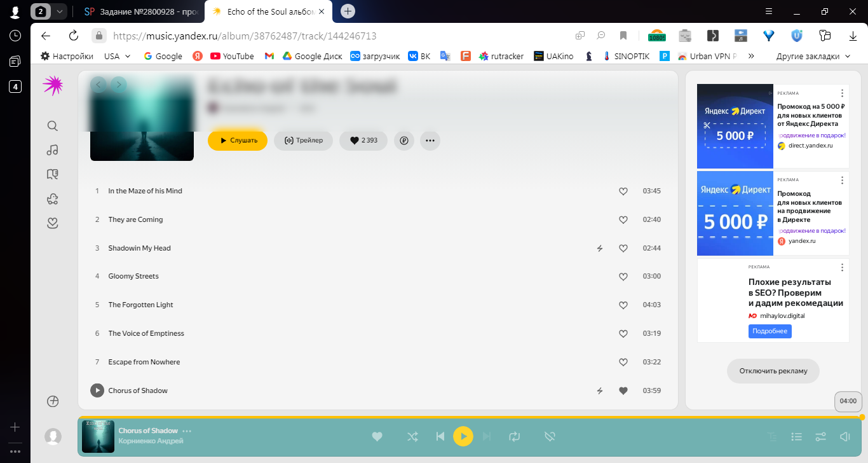The image size is (868, 463).
Task: Open the user avatar profile icon
Action: [53, 436]
